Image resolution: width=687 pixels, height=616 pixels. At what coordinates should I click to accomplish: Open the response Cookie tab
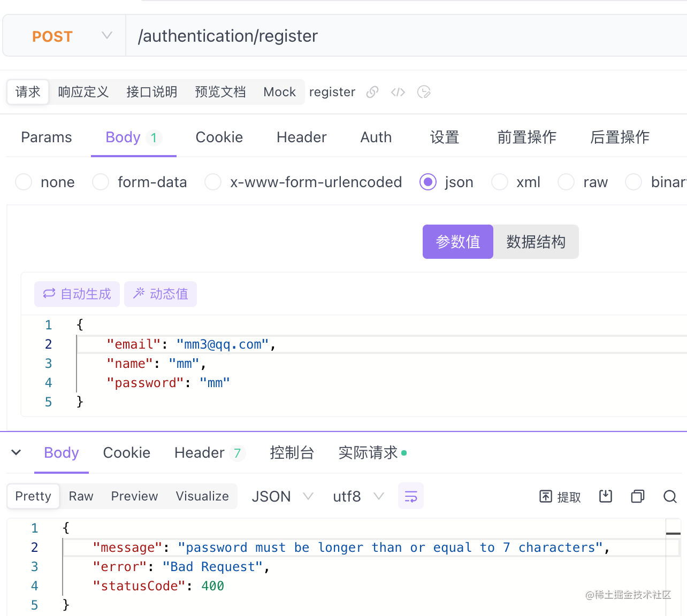[127, 453]
